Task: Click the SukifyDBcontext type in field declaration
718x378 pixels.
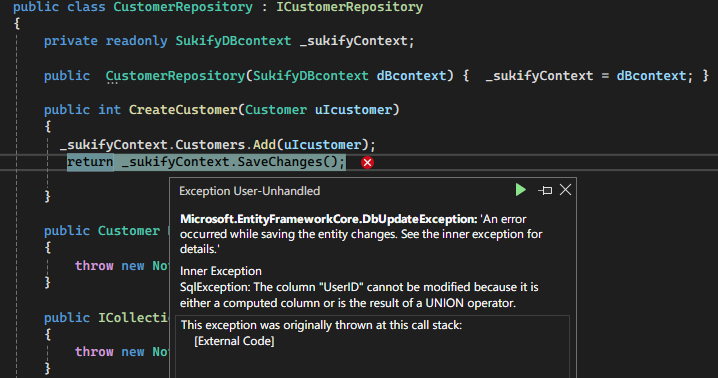Action: point(233,41)
